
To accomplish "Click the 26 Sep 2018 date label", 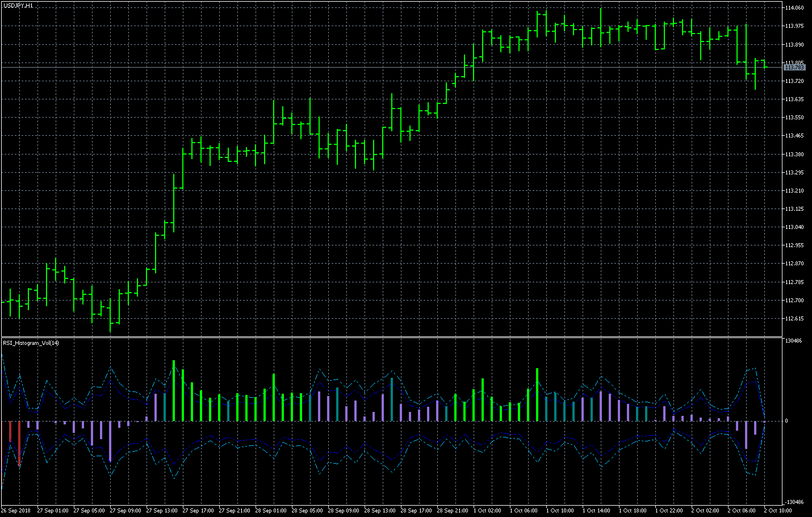I will coord(16,511).
